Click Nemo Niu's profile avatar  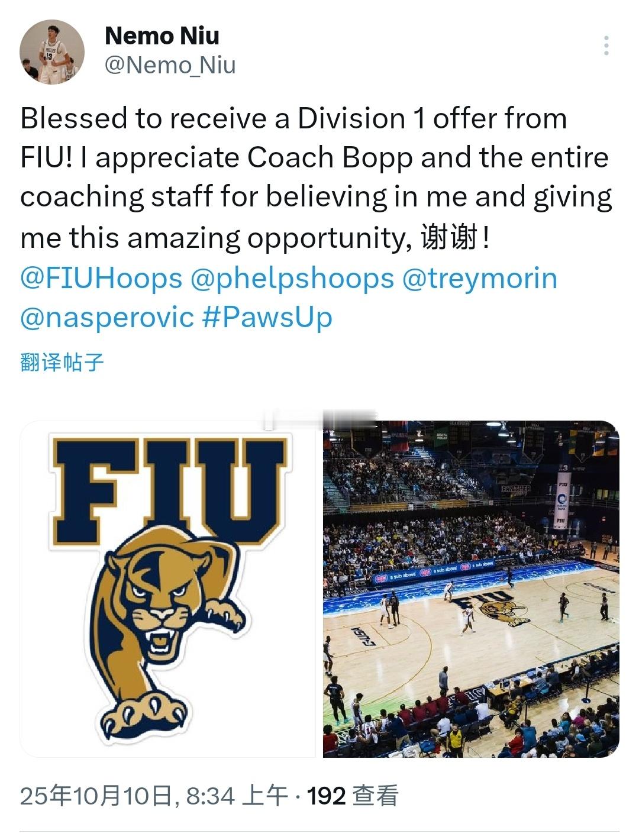coord(52,52)
